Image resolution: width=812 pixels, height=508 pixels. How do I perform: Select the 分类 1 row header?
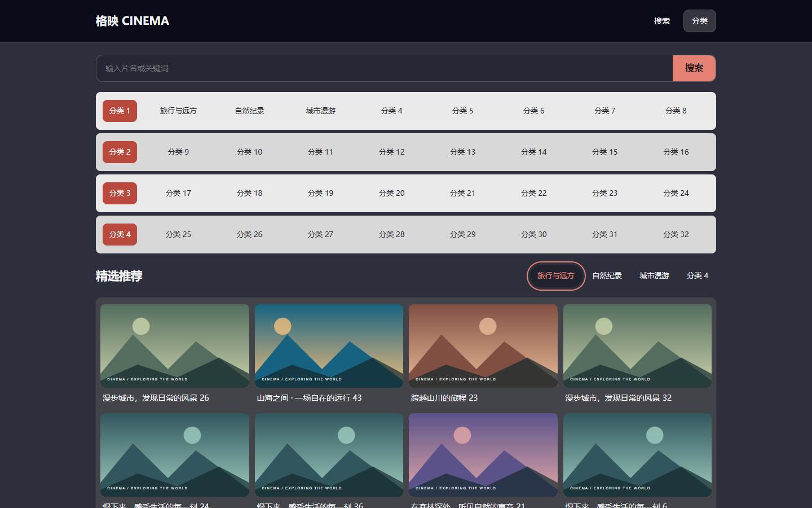pos(120,111)
